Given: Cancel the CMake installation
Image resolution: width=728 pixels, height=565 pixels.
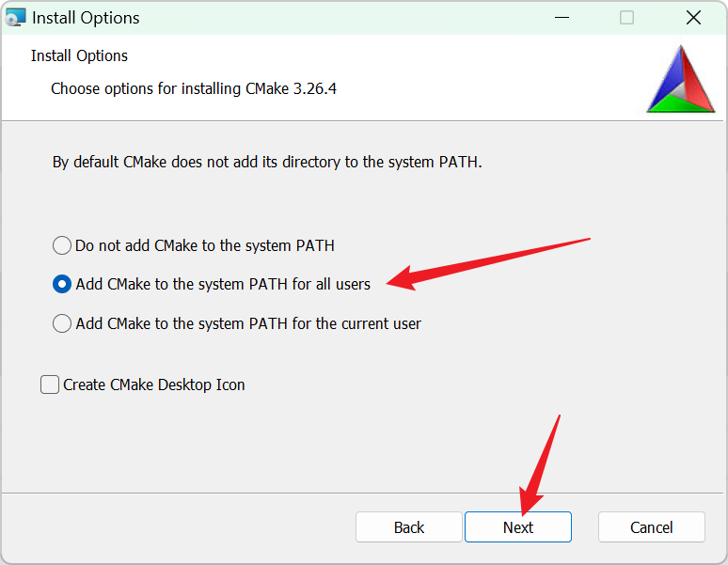Looking at the screenshot, I should (652, 527).
